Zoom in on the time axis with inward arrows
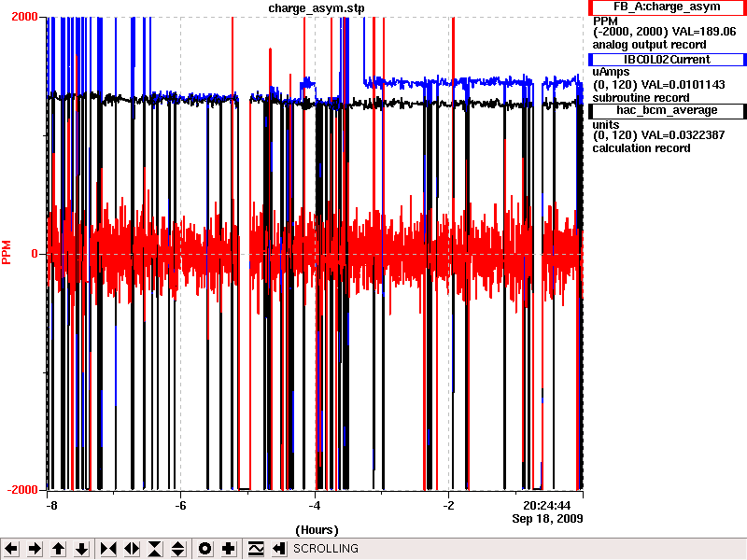 [108, 549]
